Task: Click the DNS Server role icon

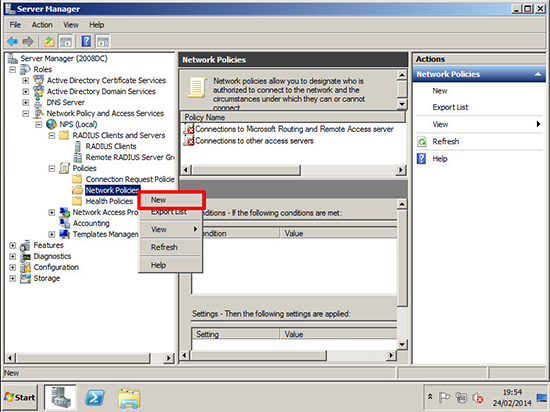Action: [38, 102]
